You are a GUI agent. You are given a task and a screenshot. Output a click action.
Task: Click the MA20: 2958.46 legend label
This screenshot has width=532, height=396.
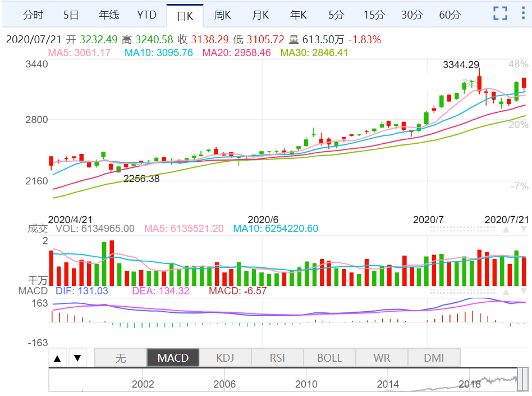[236, 53]
